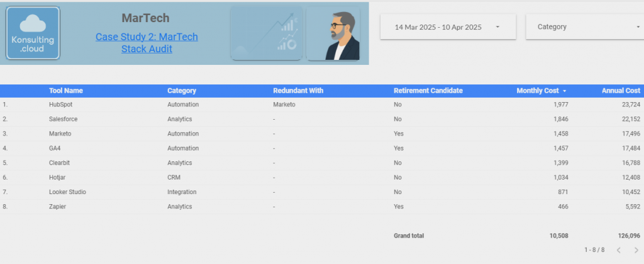
Task: Sort by Redundant With column header
Action: [x=297, y=91]
